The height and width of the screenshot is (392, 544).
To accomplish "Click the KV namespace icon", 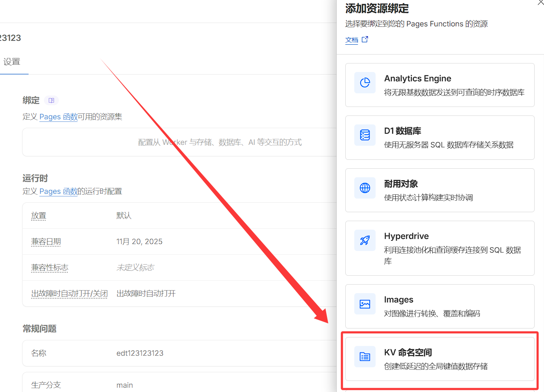I will (365, 357).
